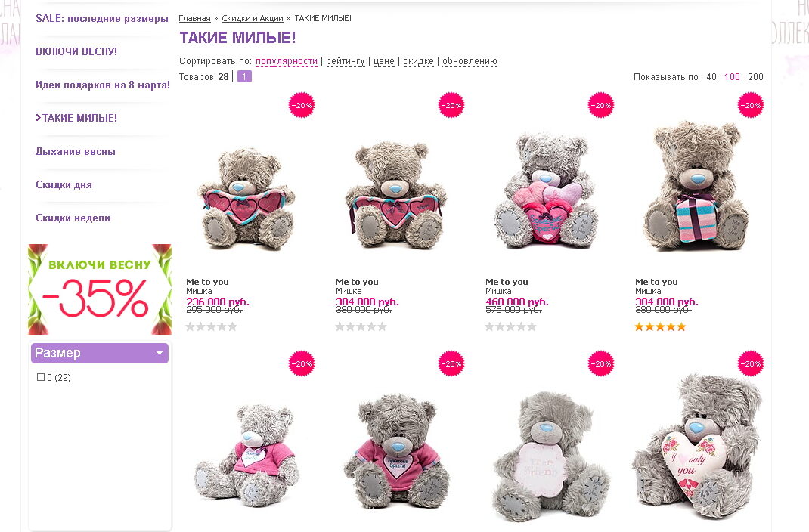Click the -20% badge on 'only you' heart bear
809x532 pixels.
pyautogui.click(x=751, y=363)
